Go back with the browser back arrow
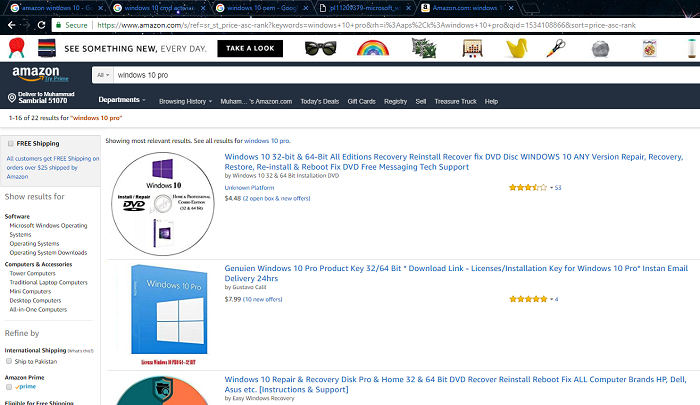This screenshot has height=405, width=700. 12,25
